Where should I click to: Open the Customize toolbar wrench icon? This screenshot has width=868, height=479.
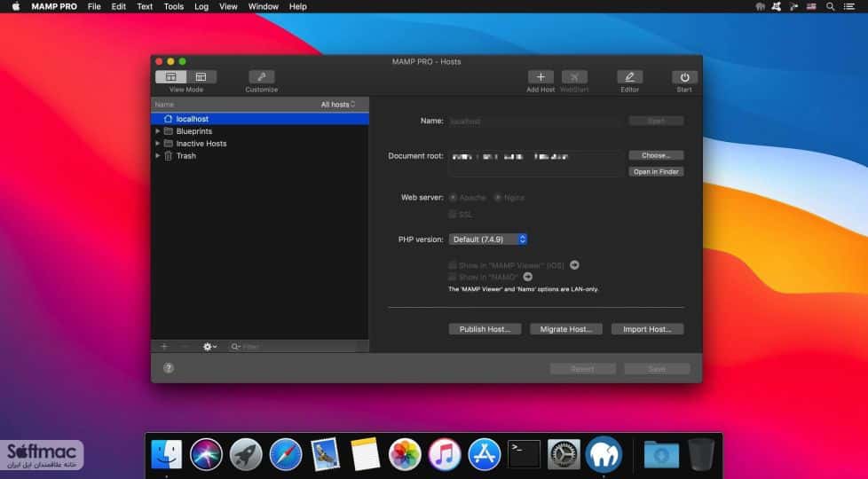coord(261,77)
